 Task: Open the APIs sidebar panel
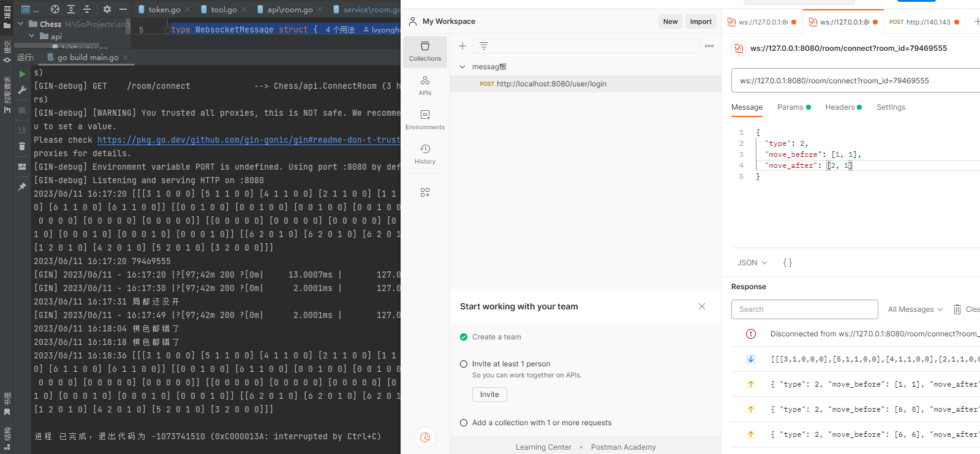[x=425, y=86]
